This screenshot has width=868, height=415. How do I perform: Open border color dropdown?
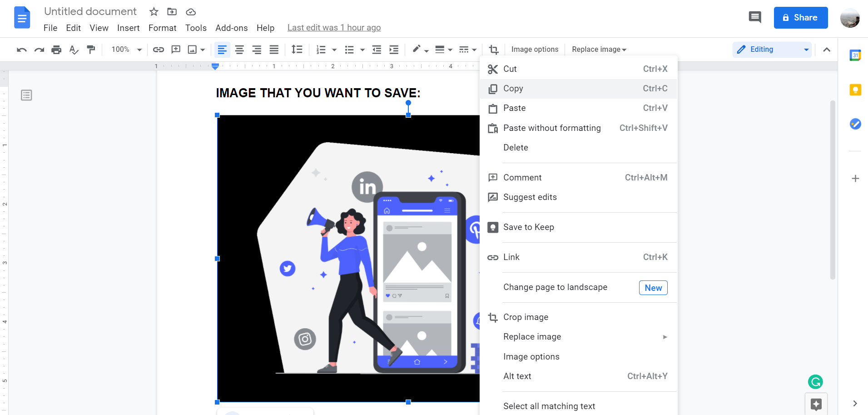420,50
